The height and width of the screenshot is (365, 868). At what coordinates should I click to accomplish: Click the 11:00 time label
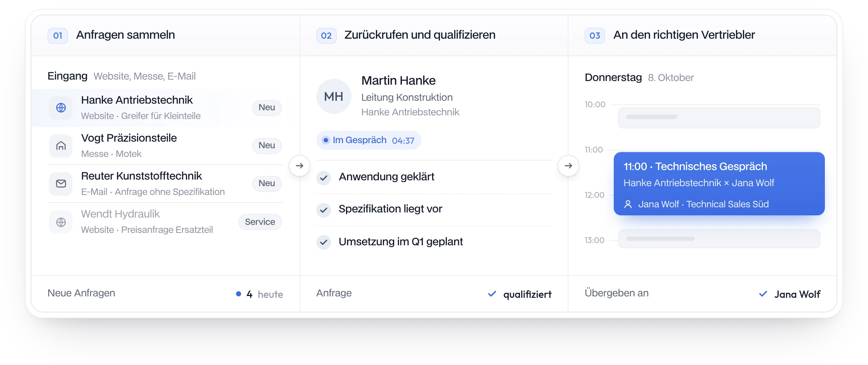[594, 150]
